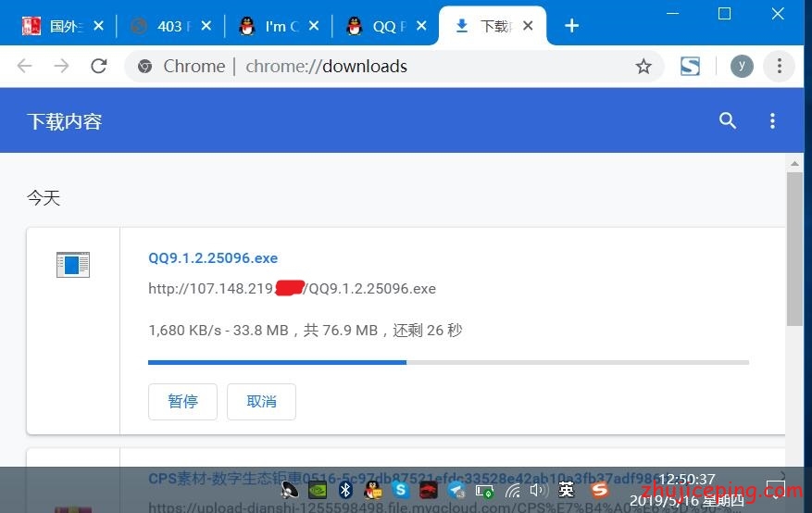Image resolution: width=812 pixels, height=513 pixels.
Task: Open the Wi-Fi network tray icon
Action: point(512,490)
